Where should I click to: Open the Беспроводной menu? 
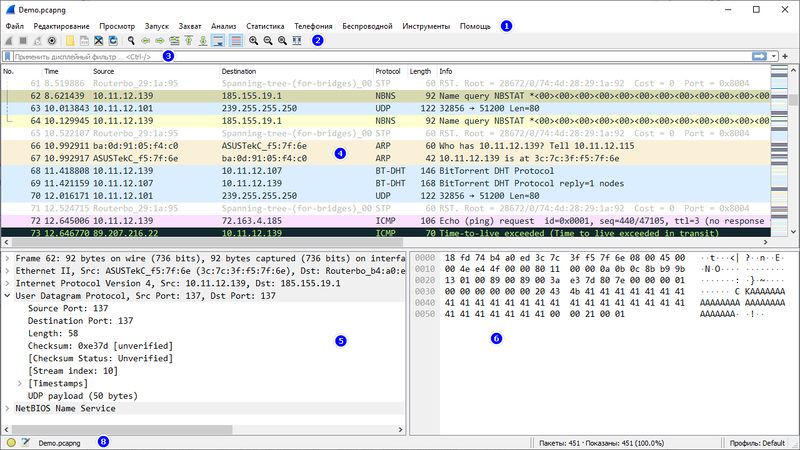[x=367, y=26]
